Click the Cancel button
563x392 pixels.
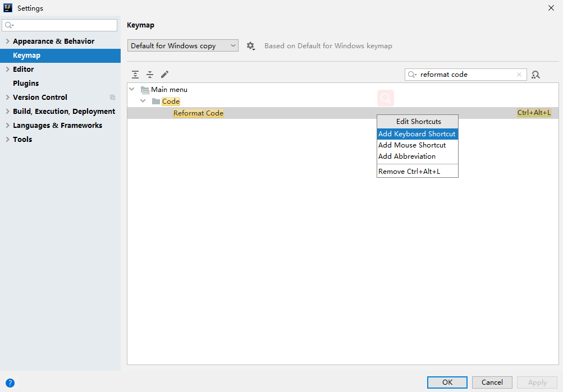tap(492, 382)
